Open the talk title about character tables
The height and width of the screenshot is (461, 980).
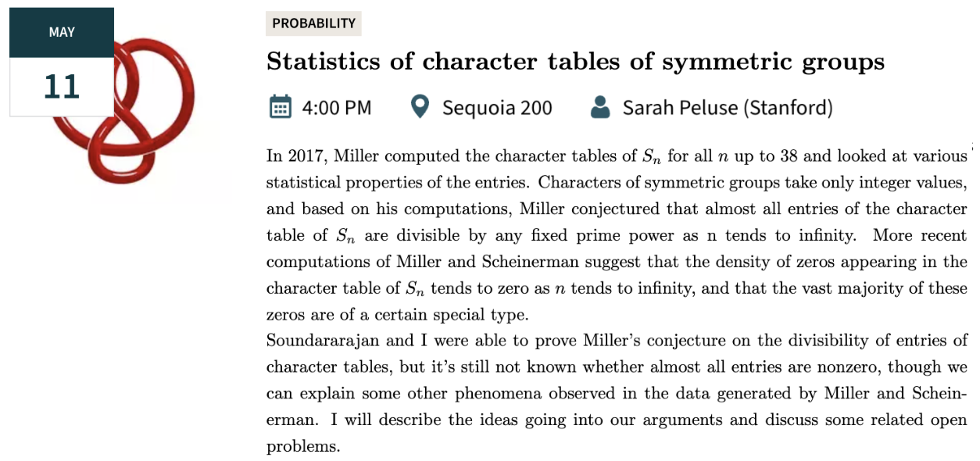pyautogui.click(x=575, y=62)
